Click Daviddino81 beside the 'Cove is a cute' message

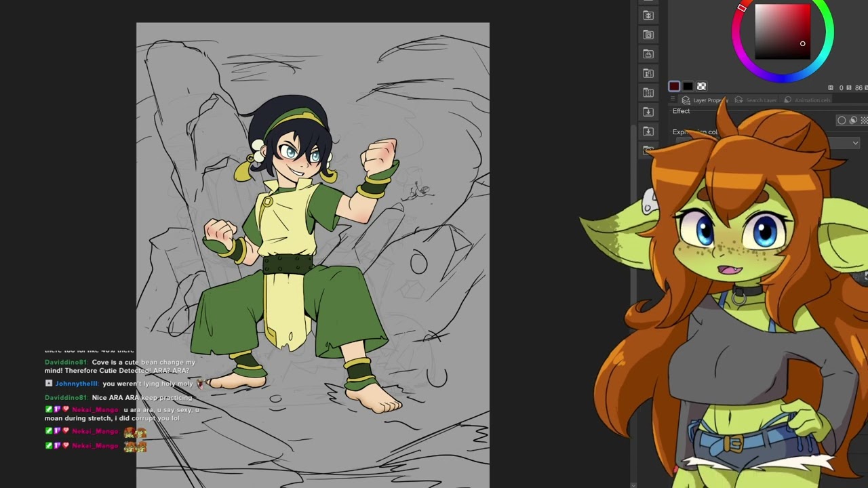coord(66,363)
